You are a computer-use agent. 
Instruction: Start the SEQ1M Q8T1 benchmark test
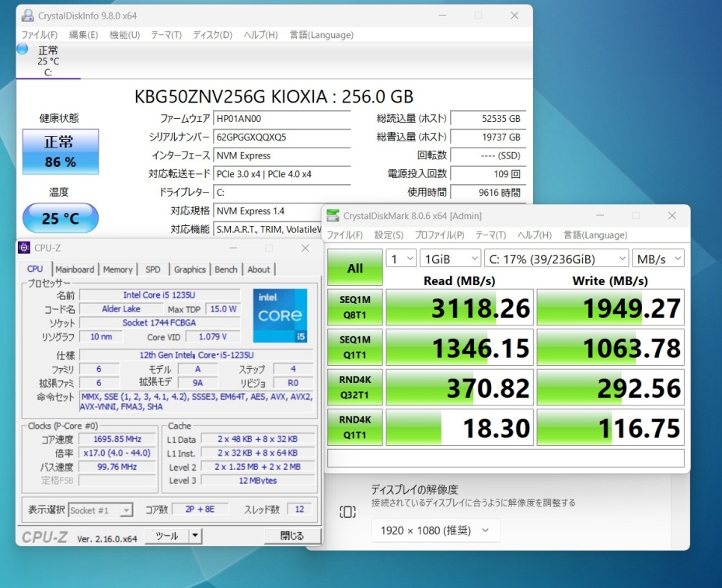pyautogui.click(x=355, y=308)
